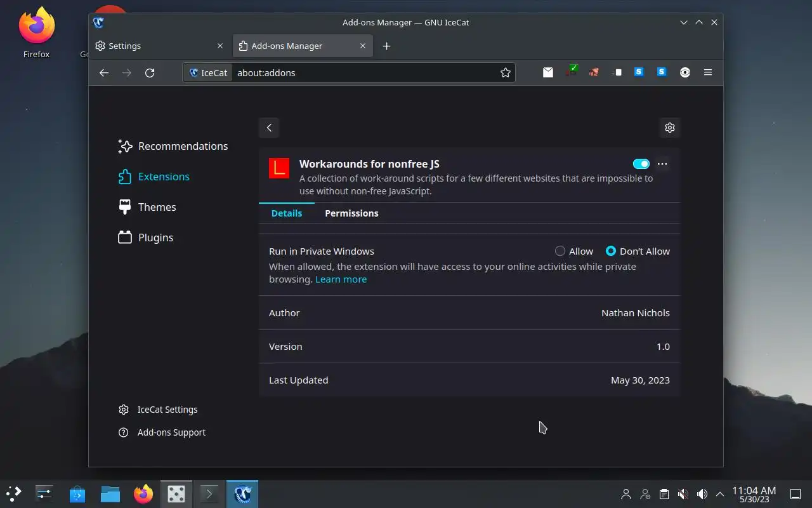Screen dimensions: 812x508
Task: Open the Firefox desktop shortcut
Action: click(37, 33)
